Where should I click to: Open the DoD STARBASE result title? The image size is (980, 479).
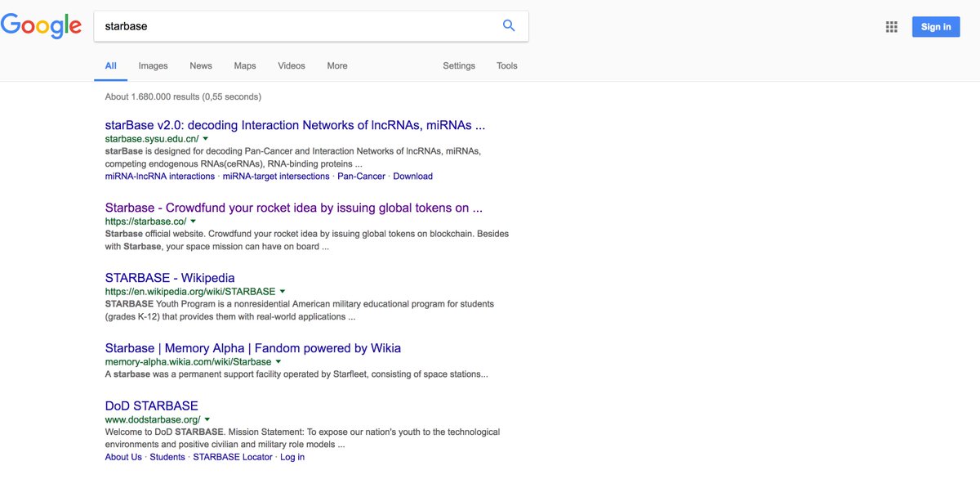152,405
